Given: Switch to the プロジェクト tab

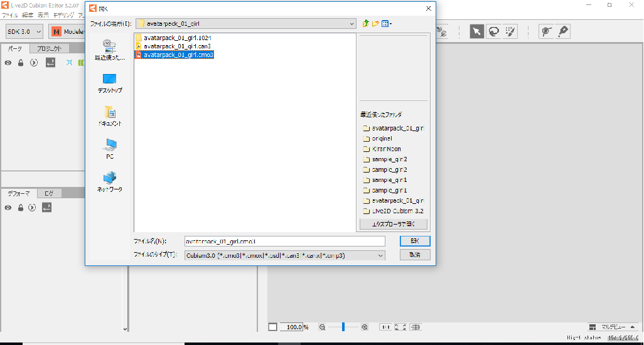Looking at the screenshot, I should pyautogui.click(x=49, y=49).
